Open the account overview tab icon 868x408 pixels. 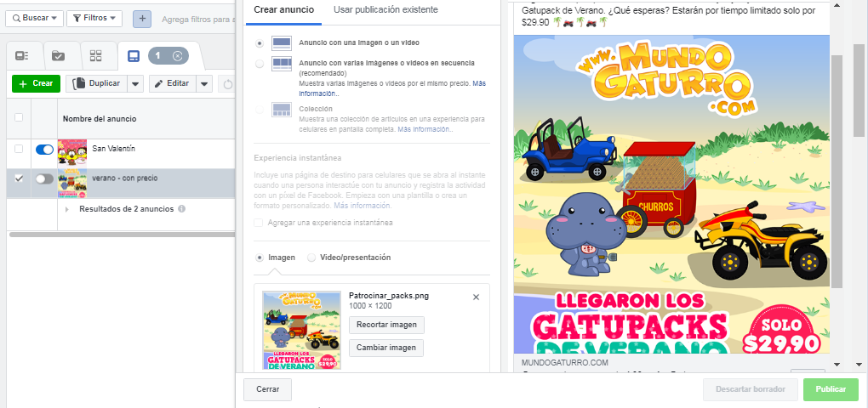21,56
